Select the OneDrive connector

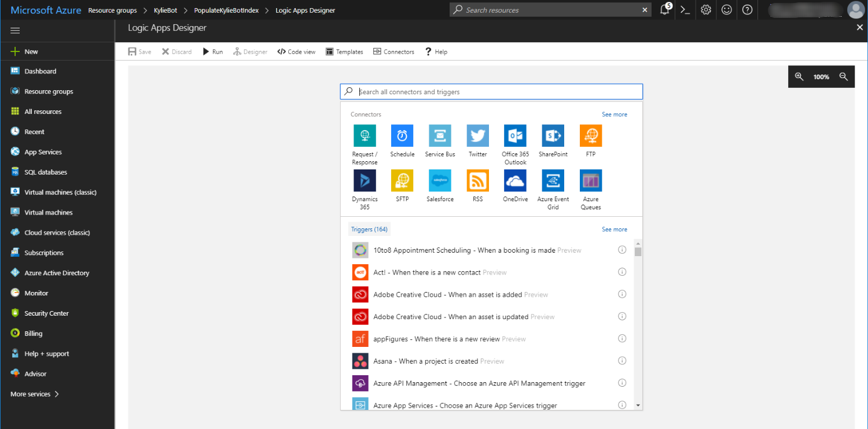(x=515, y=180)
